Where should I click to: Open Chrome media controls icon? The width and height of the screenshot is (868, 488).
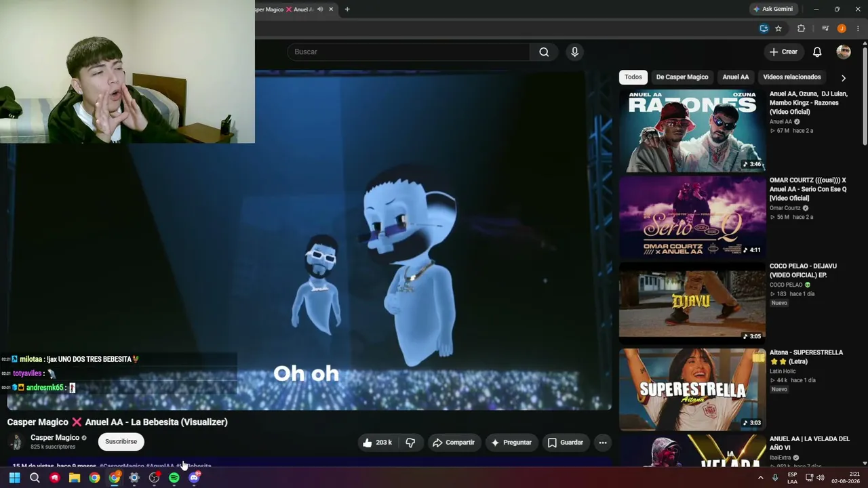[x=825, y=28]
